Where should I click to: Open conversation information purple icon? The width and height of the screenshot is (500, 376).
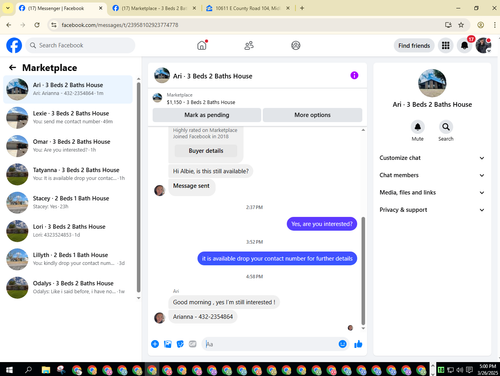click(x=354, y=75)
